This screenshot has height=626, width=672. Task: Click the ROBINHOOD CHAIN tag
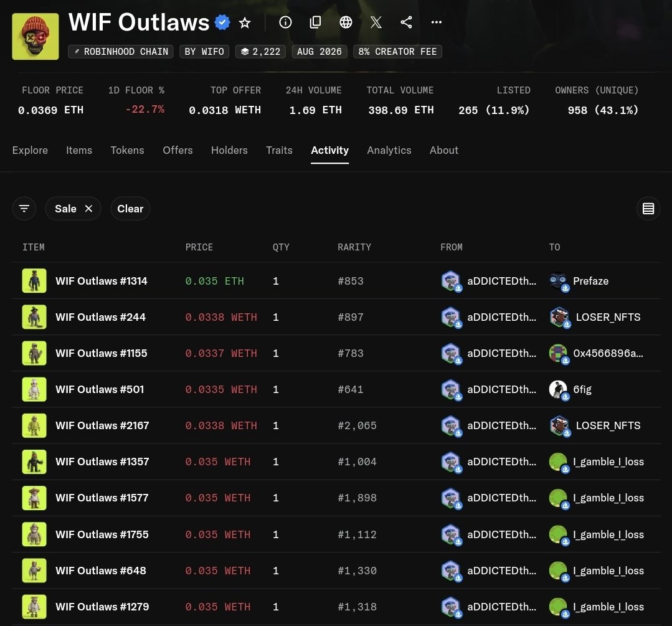point(121,52)
